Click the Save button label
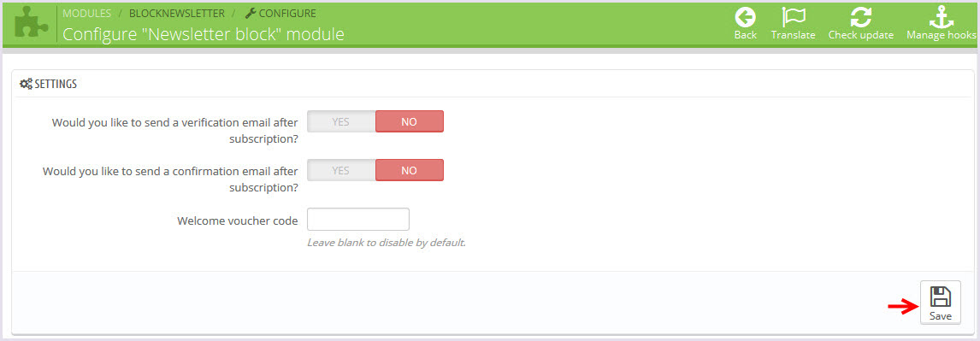Screen dimensions: 980x341 pos(940,316)
